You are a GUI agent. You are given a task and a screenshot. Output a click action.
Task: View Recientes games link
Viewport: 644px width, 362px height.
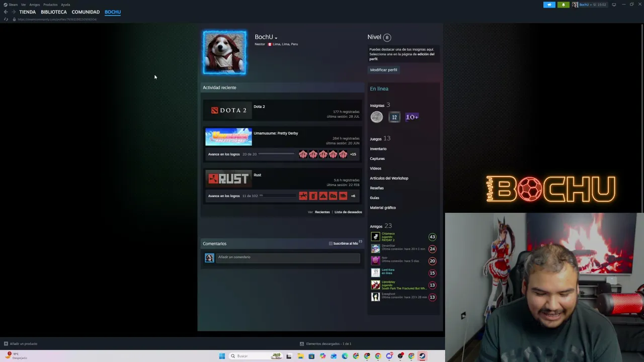click(323, 212)
